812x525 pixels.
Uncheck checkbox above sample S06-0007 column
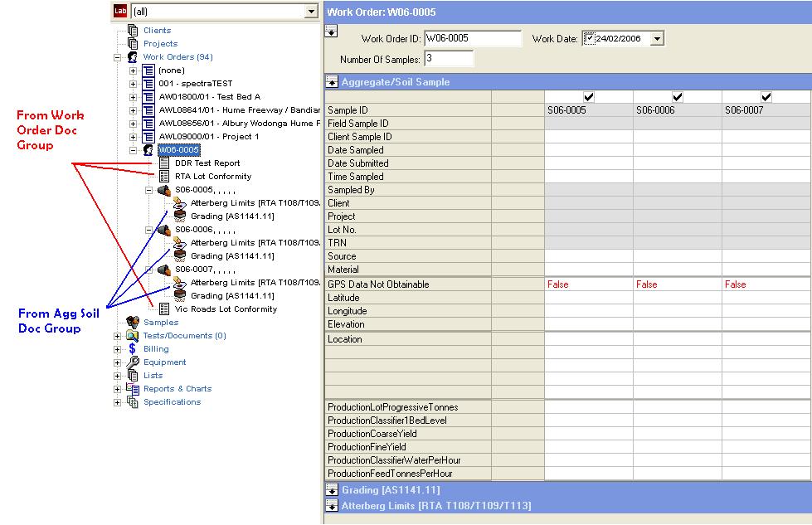[x=766, y=97]
